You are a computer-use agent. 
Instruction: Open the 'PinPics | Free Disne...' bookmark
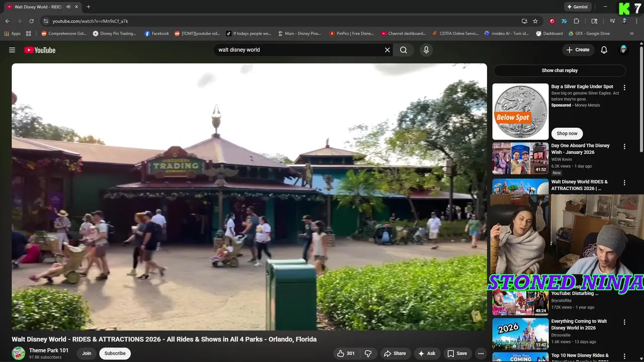(x=351, y=34)
